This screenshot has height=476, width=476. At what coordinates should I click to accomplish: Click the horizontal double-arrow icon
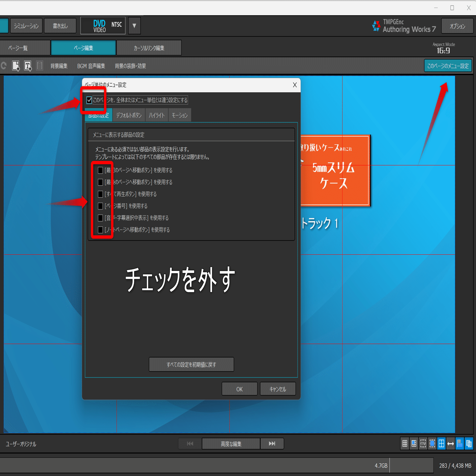(x=451, y=444)
